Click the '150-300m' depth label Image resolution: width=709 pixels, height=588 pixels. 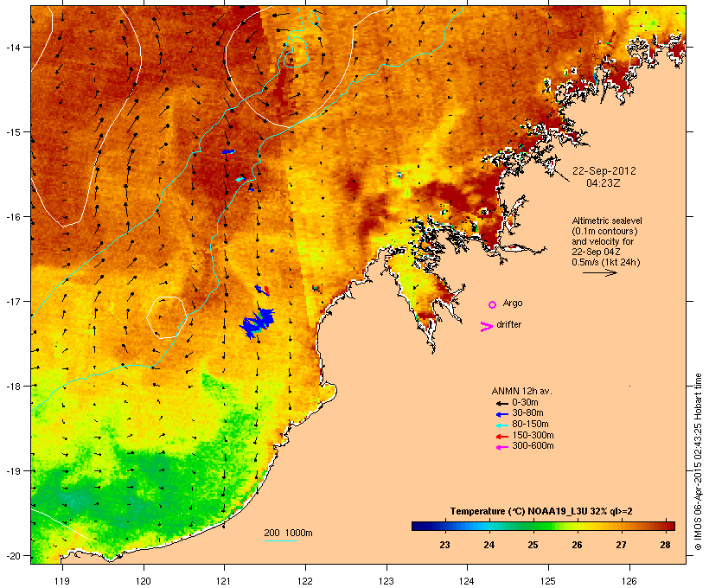tap(533, 435)
